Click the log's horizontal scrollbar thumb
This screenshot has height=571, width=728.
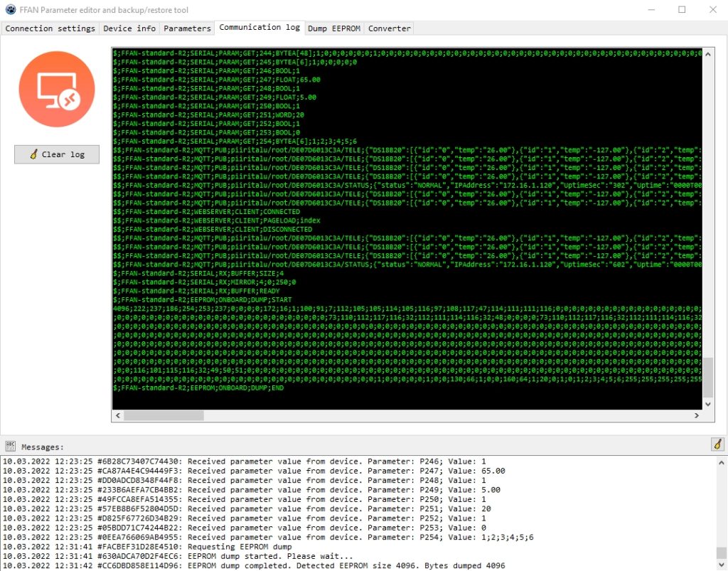tap(164, 415)
